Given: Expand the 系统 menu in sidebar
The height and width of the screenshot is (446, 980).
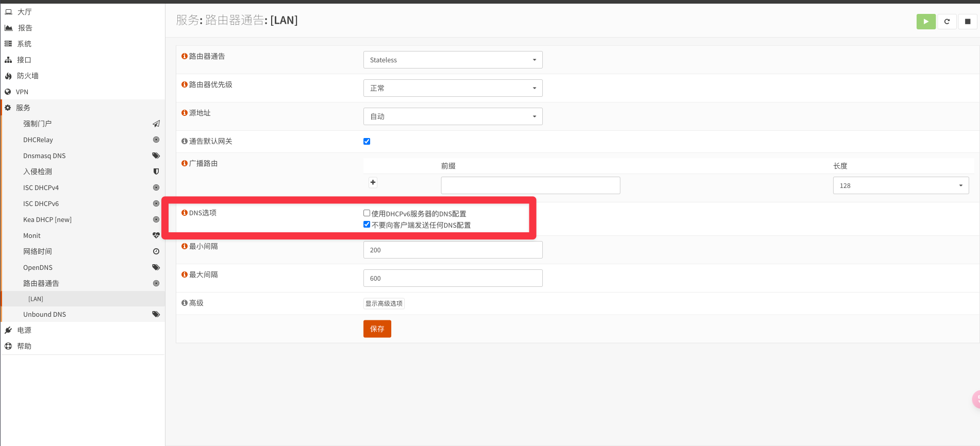Looking at the screenshot, I should tap(82, 44).
